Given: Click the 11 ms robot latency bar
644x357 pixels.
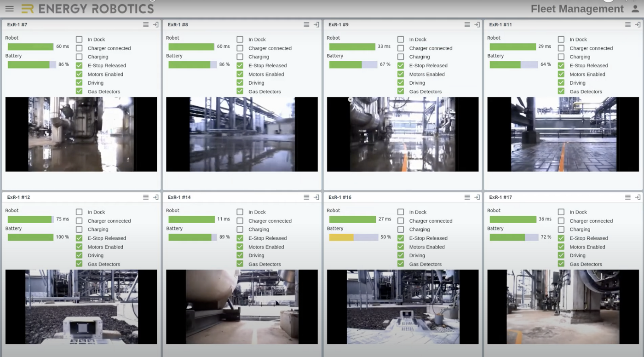Looking at the screenshot, I should tap(191, 219).
